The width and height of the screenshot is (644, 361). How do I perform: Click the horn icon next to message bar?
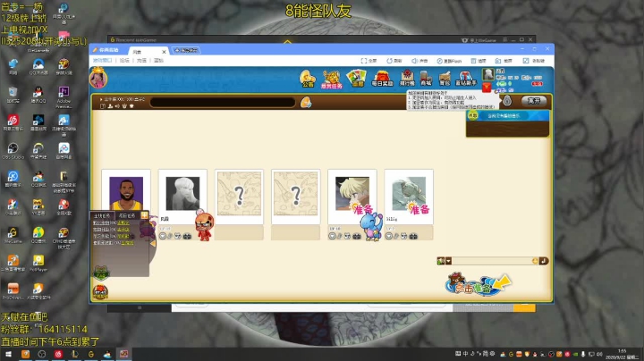(306, 102)
